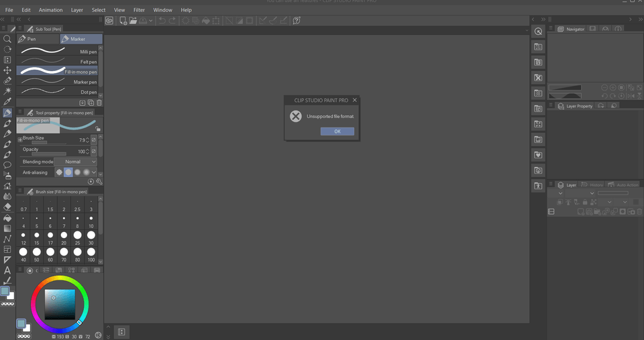Toggle Brush Size dynamics button
The image size is (644, 340).
(94, 140)
